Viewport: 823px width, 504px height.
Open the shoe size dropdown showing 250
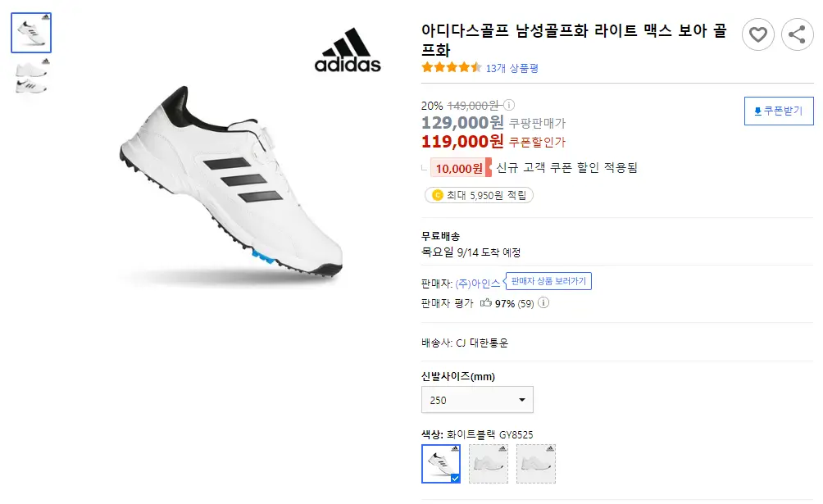[477, 400]
